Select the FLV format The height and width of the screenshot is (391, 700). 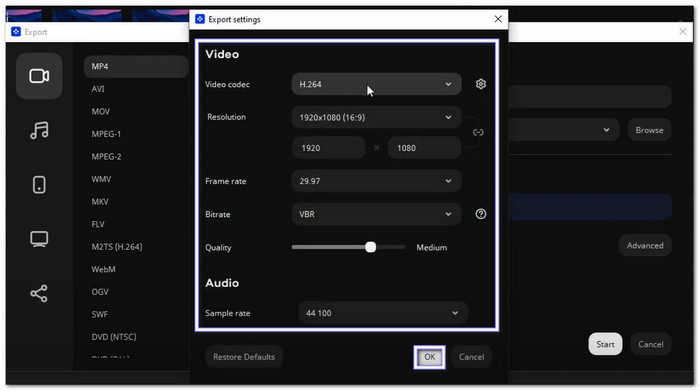98,224
